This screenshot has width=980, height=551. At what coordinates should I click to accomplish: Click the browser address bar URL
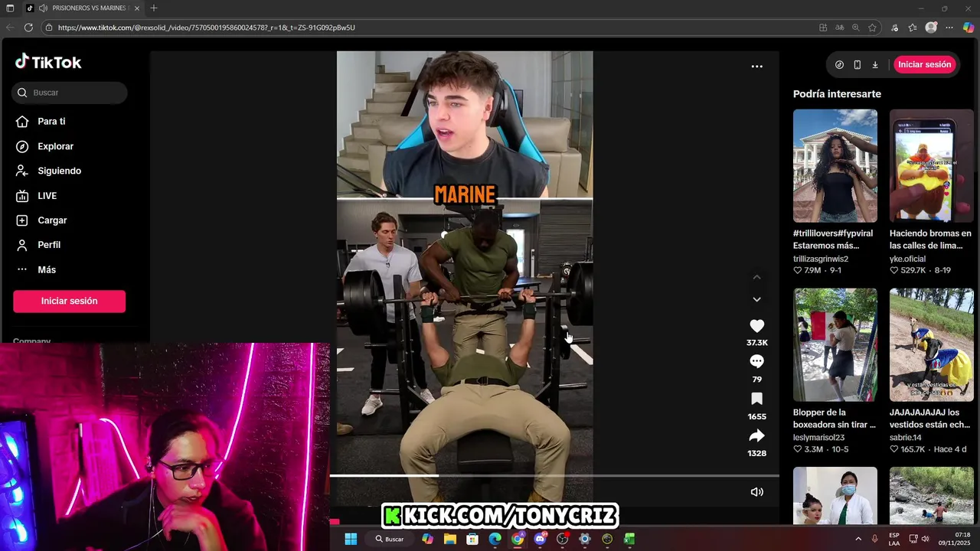[206, 28]
